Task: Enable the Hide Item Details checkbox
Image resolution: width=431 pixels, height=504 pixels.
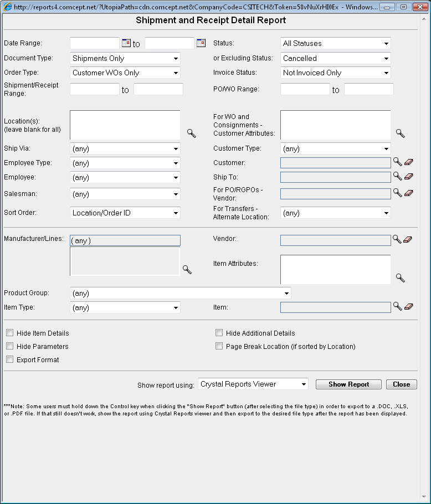Action: point(10,333)
